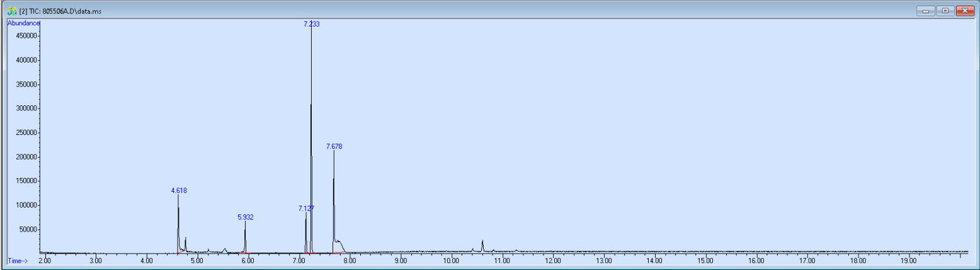Viewport: 980px width, 270px height.
Task: Select the peak labeled 5.932
Action: pyautogui.click(x=246, y=217)
